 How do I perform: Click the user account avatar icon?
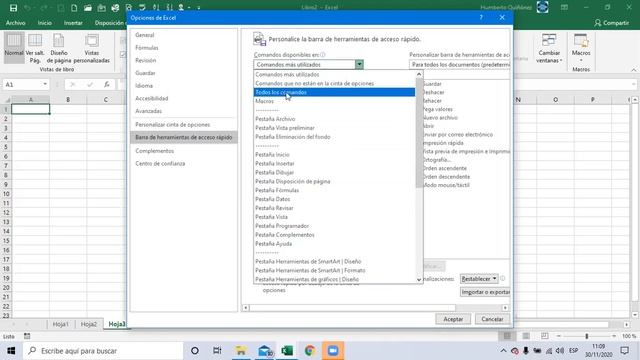(542, 7)
